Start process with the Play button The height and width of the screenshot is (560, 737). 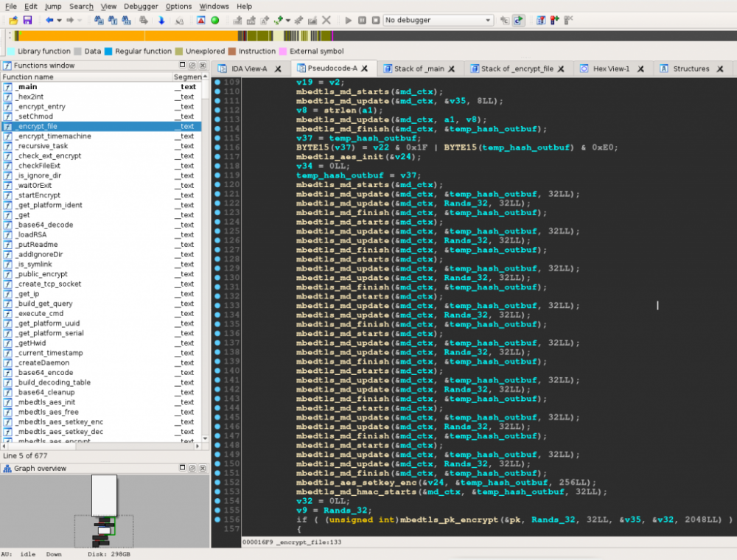(349, 20)
